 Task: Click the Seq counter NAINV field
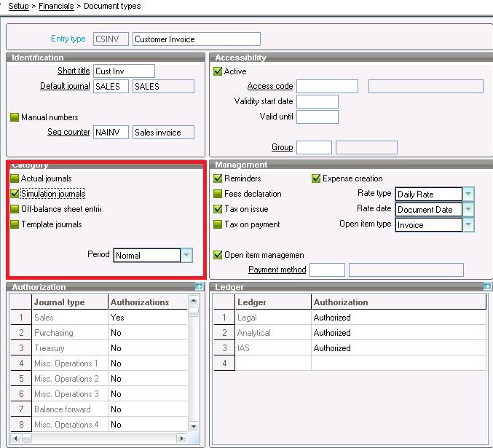[111, 132]
